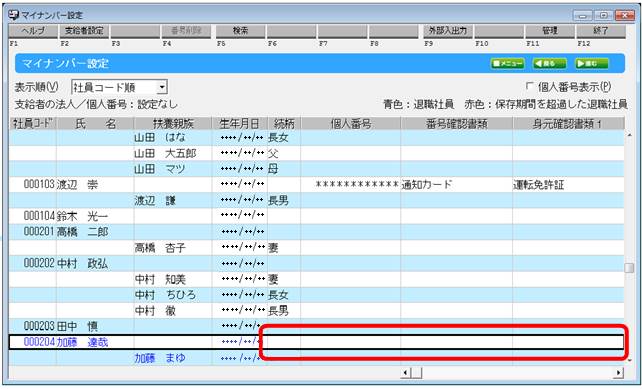Click the vertical scrollbar up arrow

click(x=629, y=135)
